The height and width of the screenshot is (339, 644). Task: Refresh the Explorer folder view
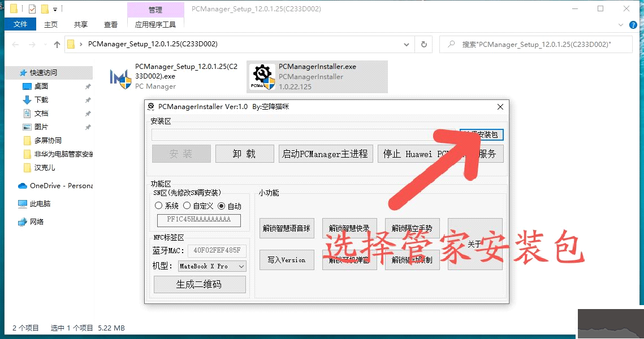point(424,44)
